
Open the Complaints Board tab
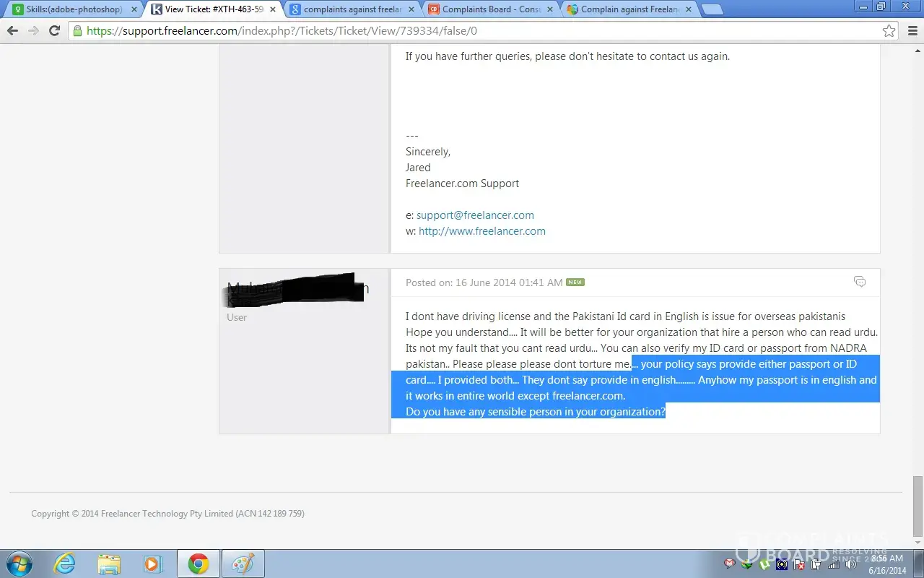[x=491, y=9]
